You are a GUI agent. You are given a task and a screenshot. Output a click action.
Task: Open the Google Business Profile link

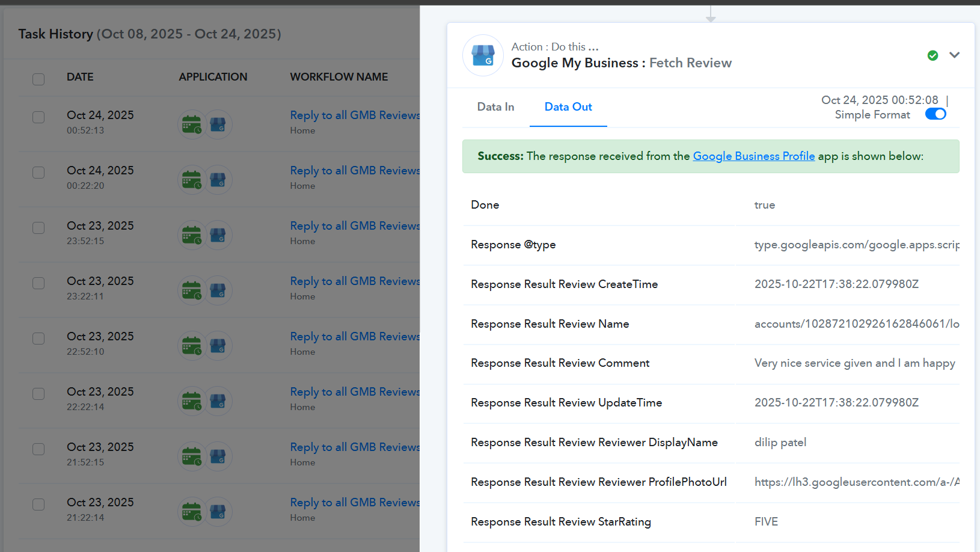(x=753, y=156)
